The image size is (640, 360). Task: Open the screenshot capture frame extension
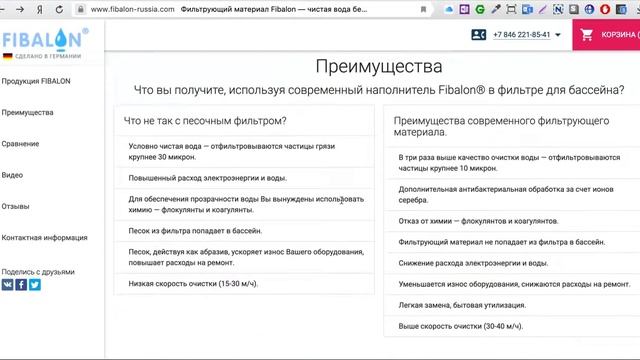pos(511,9)
